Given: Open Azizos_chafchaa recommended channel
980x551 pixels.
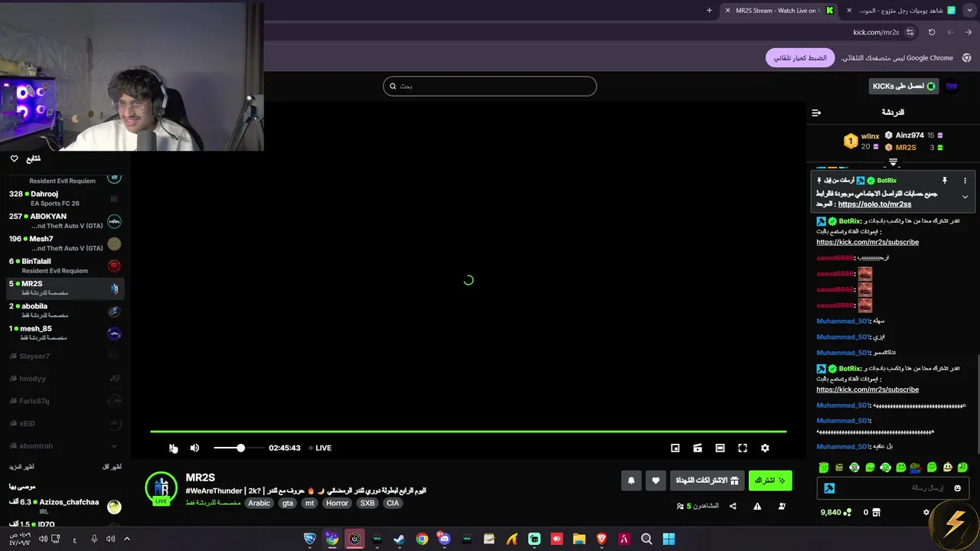Looking at the screenshot, I should coord(65,507).
